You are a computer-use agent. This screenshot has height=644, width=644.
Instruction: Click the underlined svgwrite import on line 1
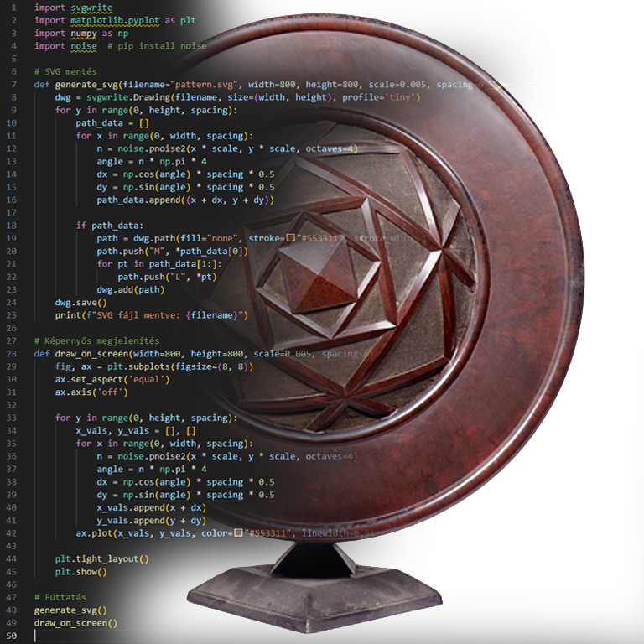[91, 8]
